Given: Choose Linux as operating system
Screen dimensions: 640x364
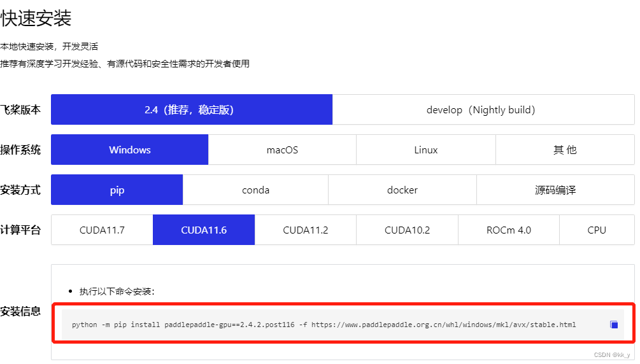Looking at the screenshot, I should [426, 150].
